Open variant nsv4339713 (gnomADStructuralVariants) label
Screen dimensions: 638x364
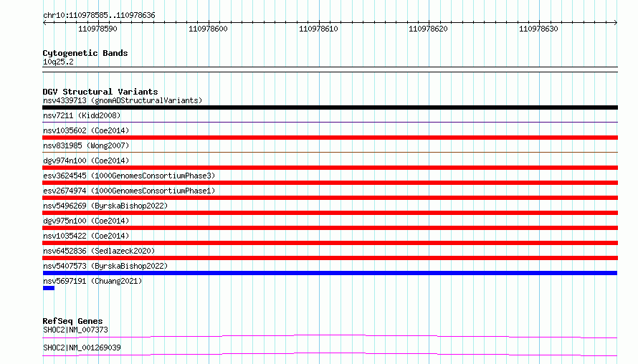[123, 100]
